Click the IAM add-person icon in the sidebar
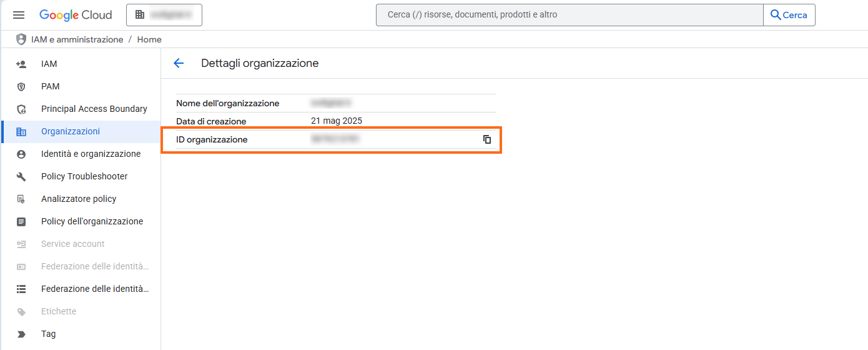The height and width of the screenshot is (350, 868). (21, 64)
